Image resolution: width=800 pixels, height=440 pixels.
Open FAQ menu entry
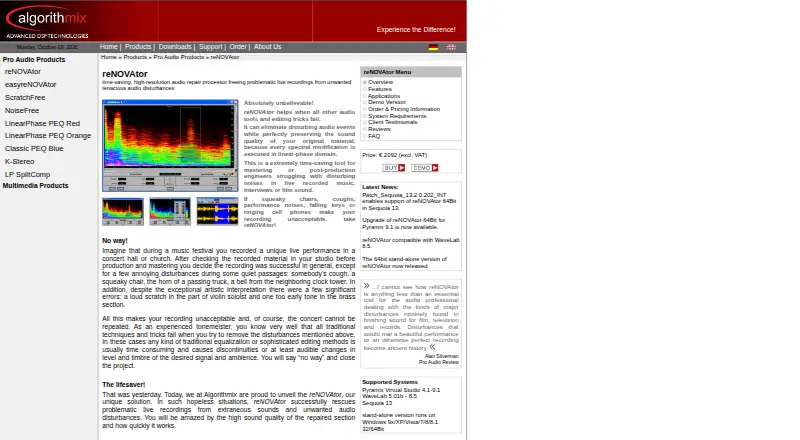point(374,136)
